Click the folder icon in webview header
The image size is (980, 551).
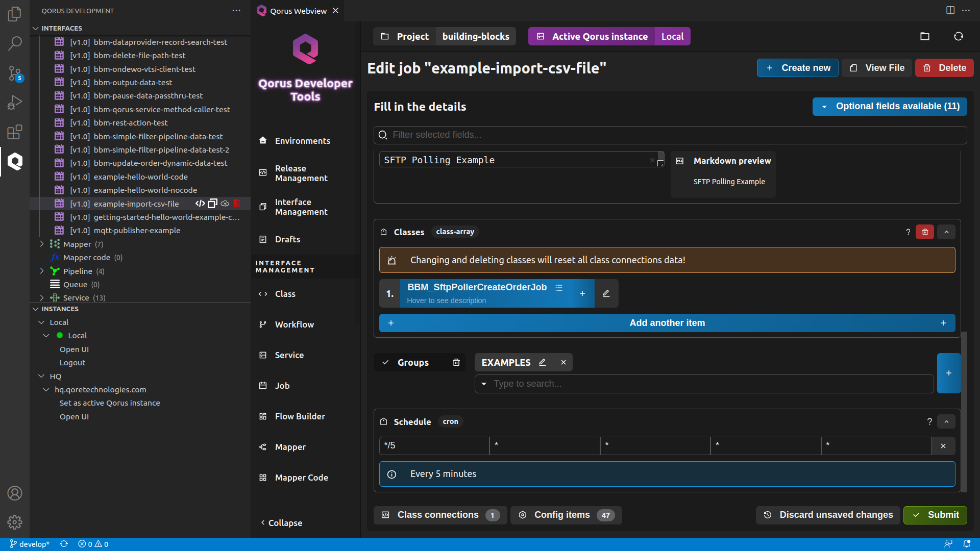pyautogui.click(x=925, y=36)
